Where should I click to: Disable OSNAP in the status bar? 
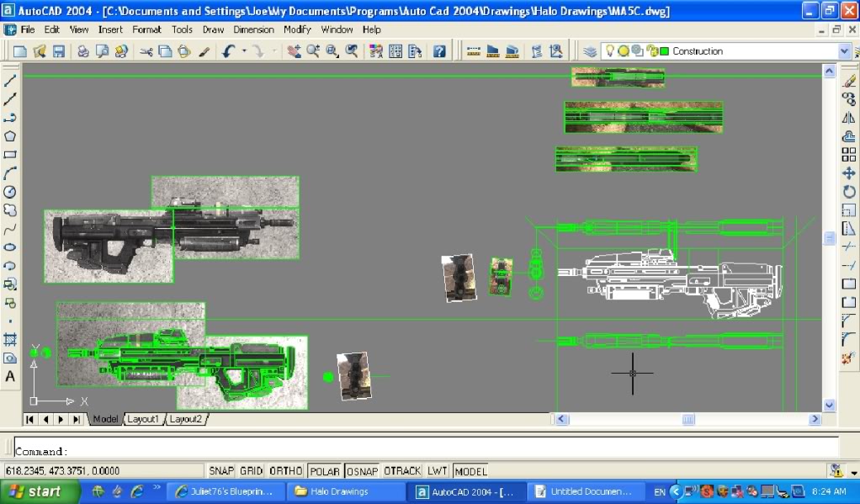click(362, 471)
